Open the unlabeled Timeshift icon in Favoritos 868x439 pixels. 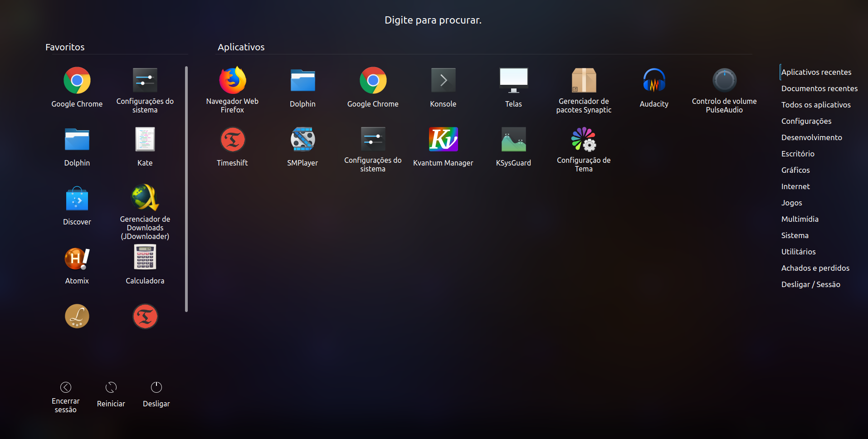click(145, 316)
